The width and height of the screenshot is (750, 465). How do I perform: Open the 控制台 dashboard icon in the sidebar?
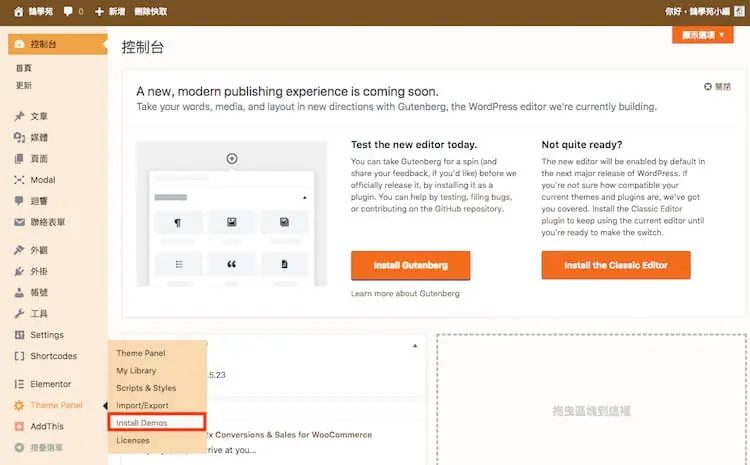19,44
